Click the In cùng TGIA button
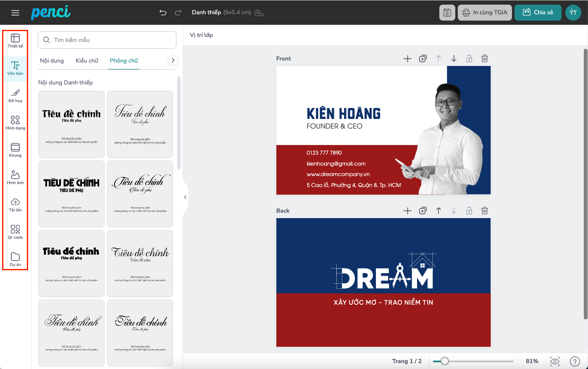Screen dimensions: 588x369 [485, 13]
